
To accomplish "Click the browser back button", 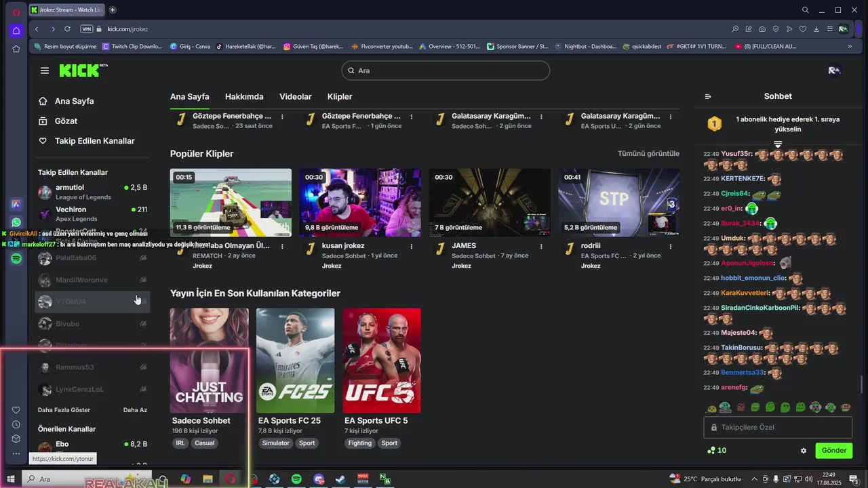I will [x=37, y=29].
